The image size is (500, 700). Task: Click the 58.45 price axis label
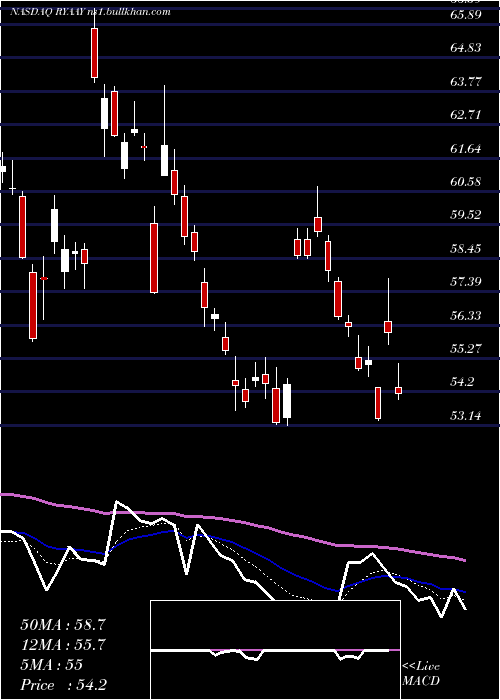point(466,248)
